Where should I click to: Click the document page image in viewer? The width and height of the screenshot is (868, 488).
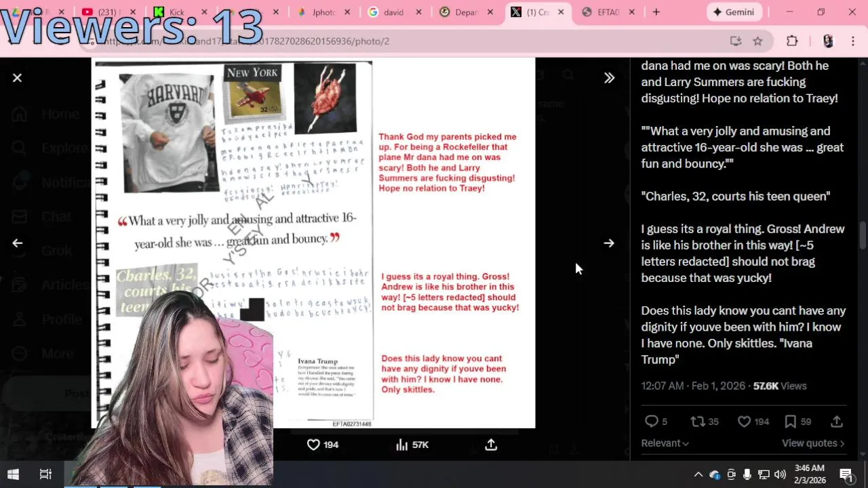[313, 244]
